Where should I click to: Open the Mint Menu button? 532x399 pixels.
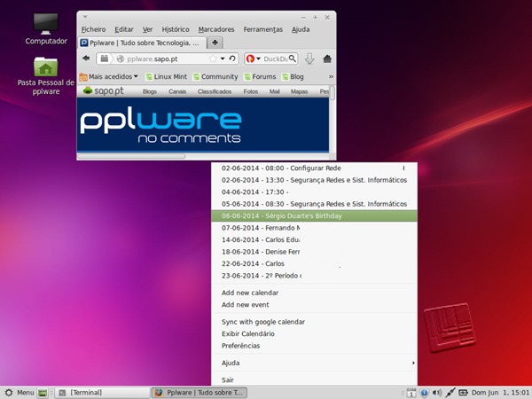pos(20,393)
